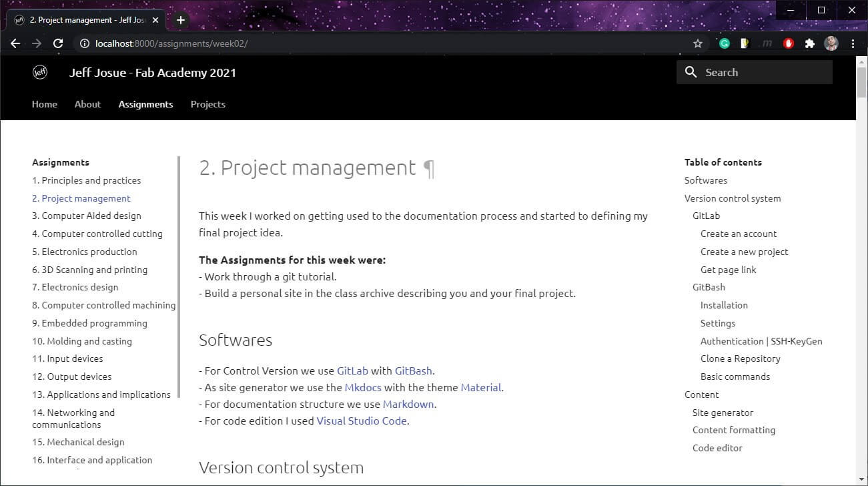Reload the page with the refresh icon
Viewport: 868px width, 486px height.
coord(58,43)
